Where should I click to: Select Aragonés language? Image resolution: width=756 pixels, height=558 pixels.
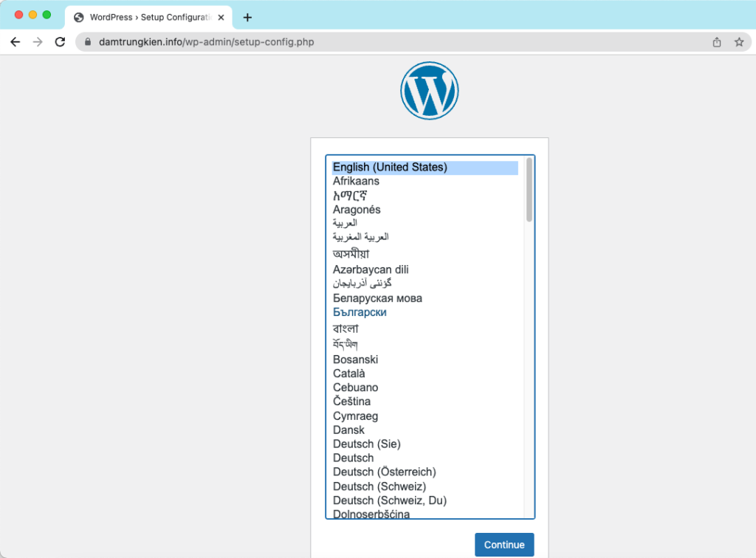pos(425,210)
